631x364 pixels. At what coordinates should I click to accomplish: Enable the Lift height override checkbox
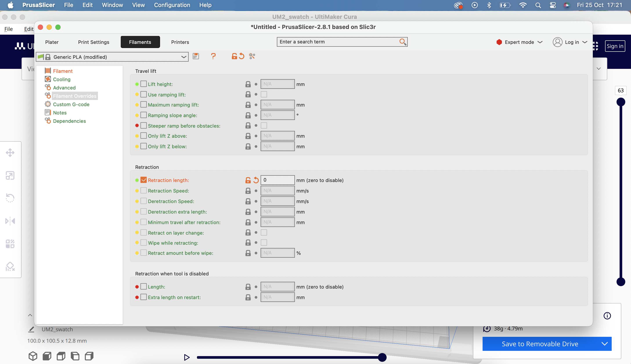pyautogui.click(x=143, y=84)
